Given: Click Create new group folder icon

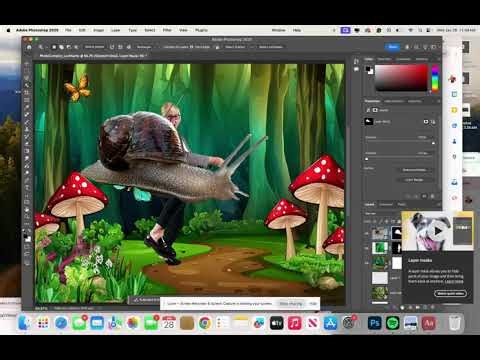Looking at the screenshot, I should [417, 307].
